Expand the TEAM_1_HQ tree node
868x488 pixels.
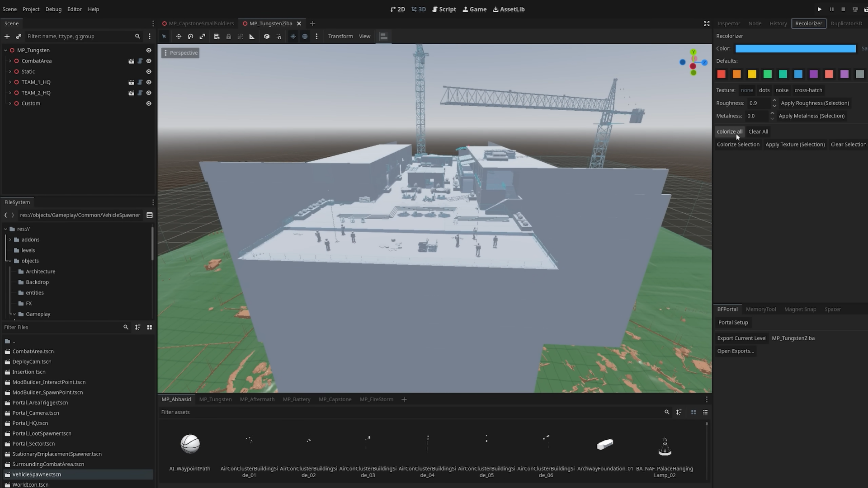10,82
